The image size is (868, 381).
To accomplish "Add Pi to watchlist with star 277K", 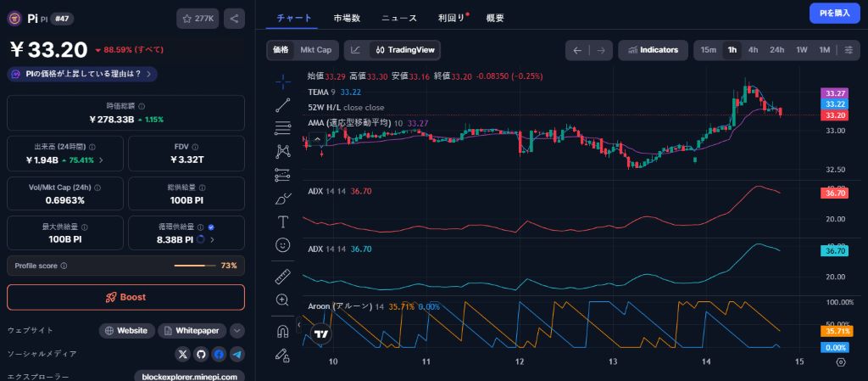I will point(198,19).
